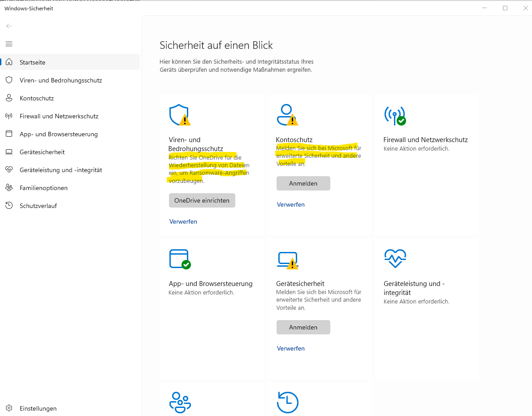This screenshot has width=532, height=416.
Task: Open the Familienoptionen people tile icon
Action: [x=180, y=402]
